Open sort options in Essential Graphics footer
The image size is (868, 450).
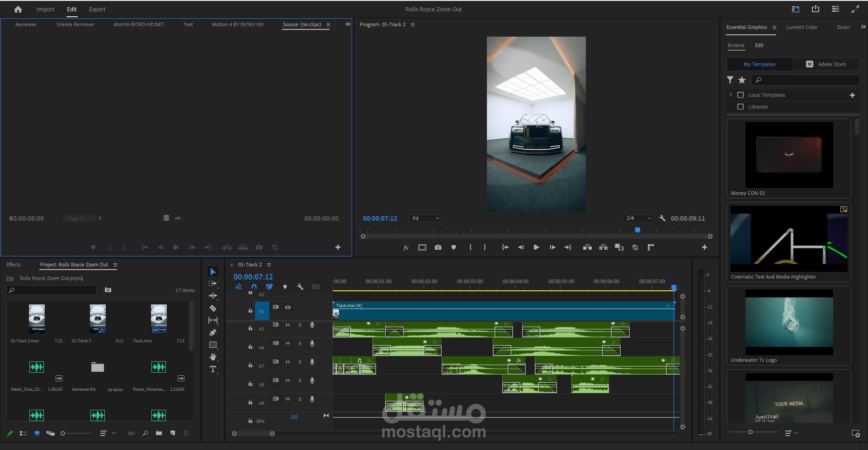click(791, 433)
